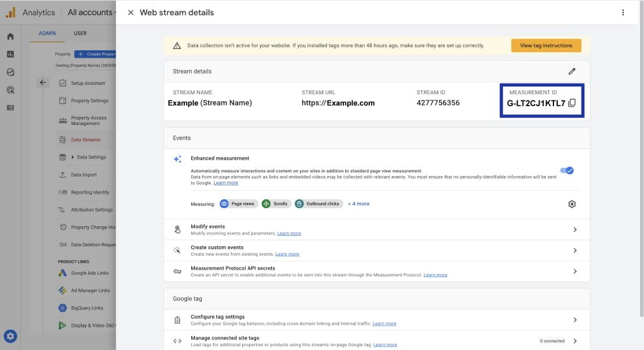Expand Measurement Protocol API secrets chevron
Image resolution: width=644 pixels, height=350 pixels.
click(x=575, y=271)
